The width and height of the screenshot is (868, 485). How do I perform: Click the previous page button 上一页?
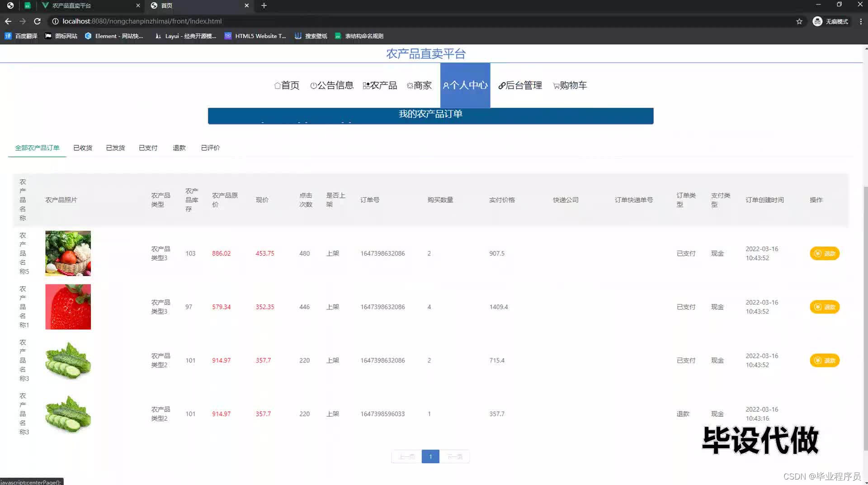(406, 456)
